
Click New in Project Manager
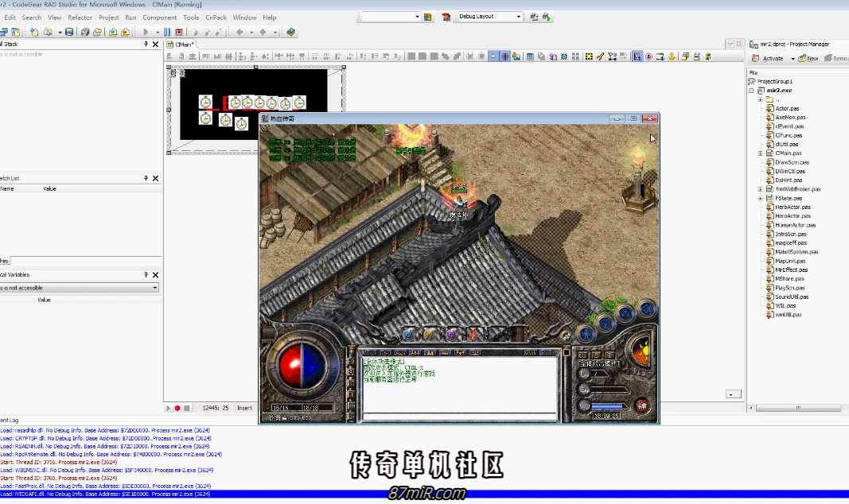point(808,58)
